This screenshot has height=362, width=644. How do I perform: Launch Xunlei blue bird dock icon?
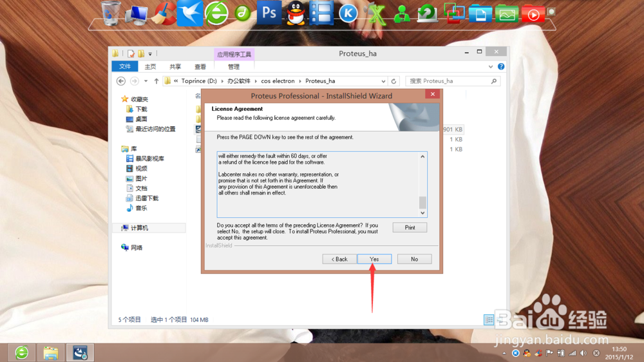[190, 13]
